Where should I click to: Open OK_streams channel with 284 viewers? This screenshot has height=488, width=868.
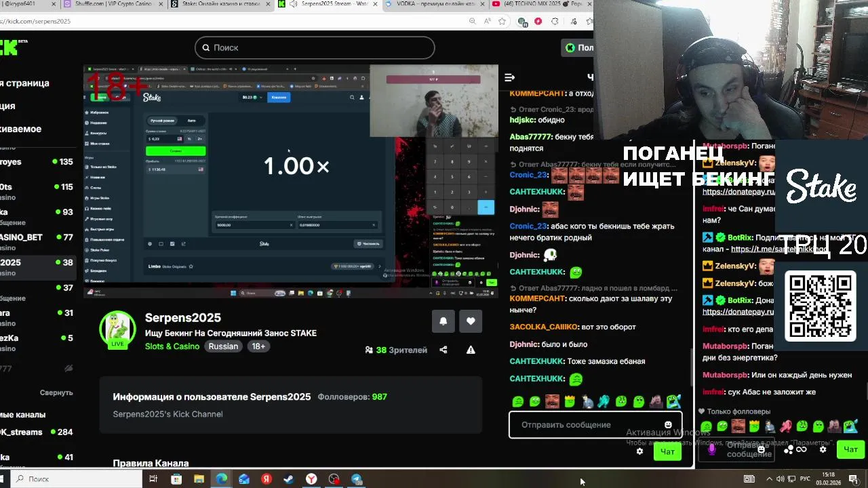click(37, 432)
